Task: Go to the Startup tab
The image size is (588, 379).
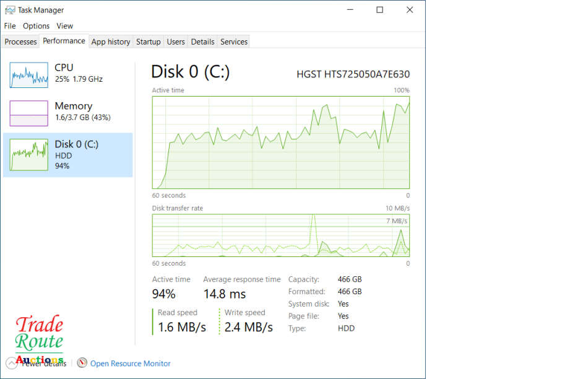Action: pyautogui.click(x=149, y=41)
